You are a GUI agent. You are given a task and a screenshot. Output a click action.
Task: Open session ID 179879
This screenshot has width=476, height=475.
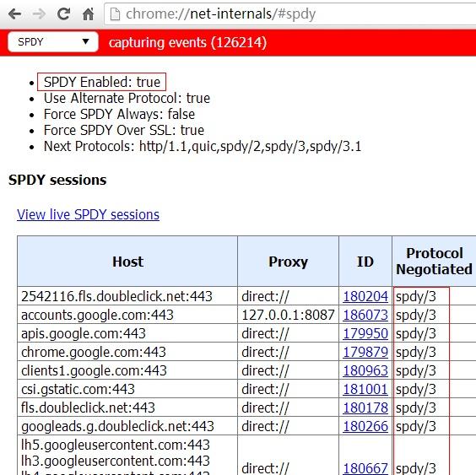(x=365, y=352)
